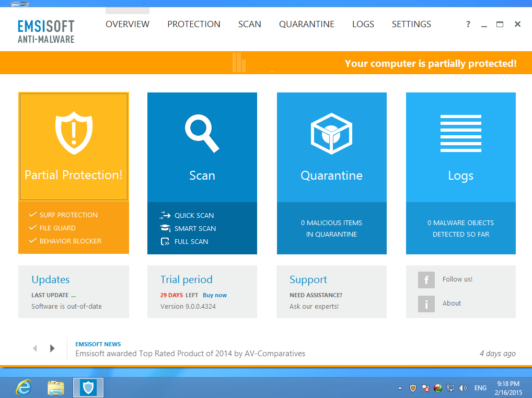The width and height of the screenshot is (532, 398).
Task: Start a Full Scan
Action: tap(191, 242)
